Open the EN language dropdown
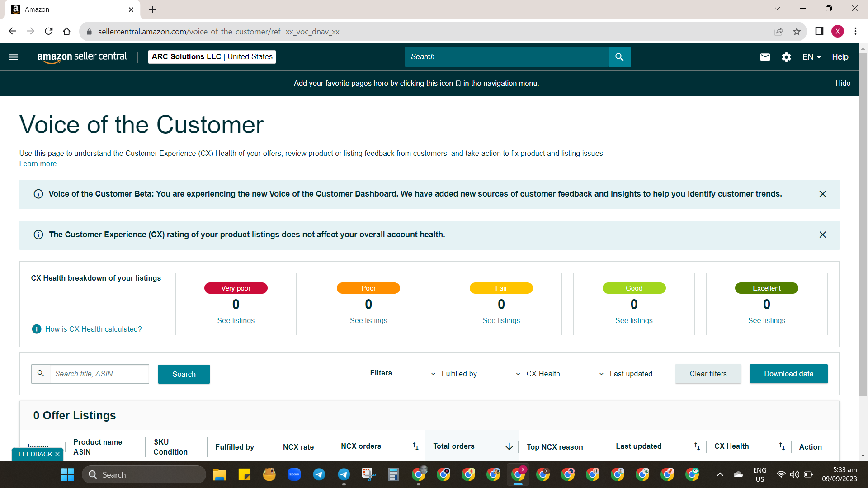Viewport: 868px width, 488px height. click(x=811, y=57)
